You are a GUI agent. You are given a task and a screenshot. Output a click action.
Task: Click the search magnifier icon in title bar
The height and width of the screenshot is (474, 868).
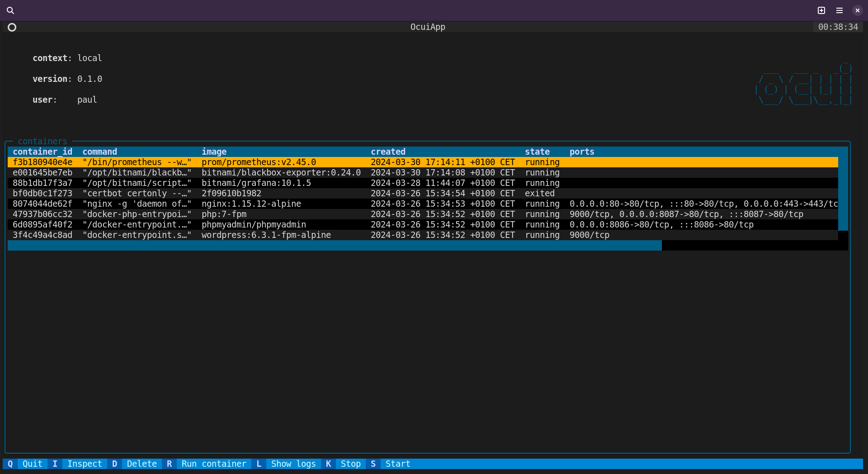click(x=10, y=10)
